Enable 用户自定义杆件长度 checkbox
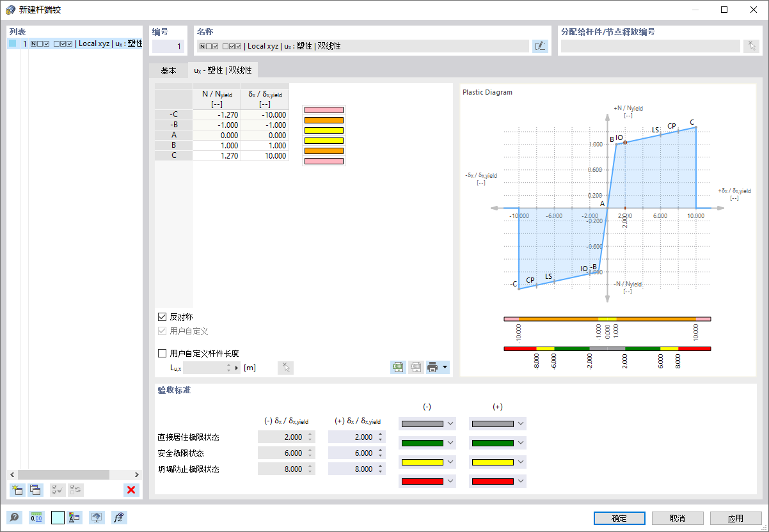Viewport: 769px width, 532px height. 162,353
